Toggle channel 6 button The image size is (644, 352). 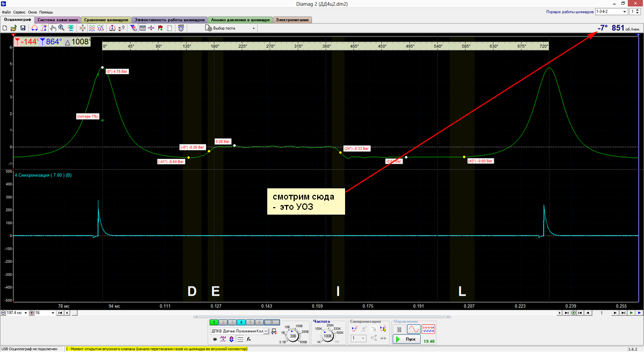click(x=259, y=322)
